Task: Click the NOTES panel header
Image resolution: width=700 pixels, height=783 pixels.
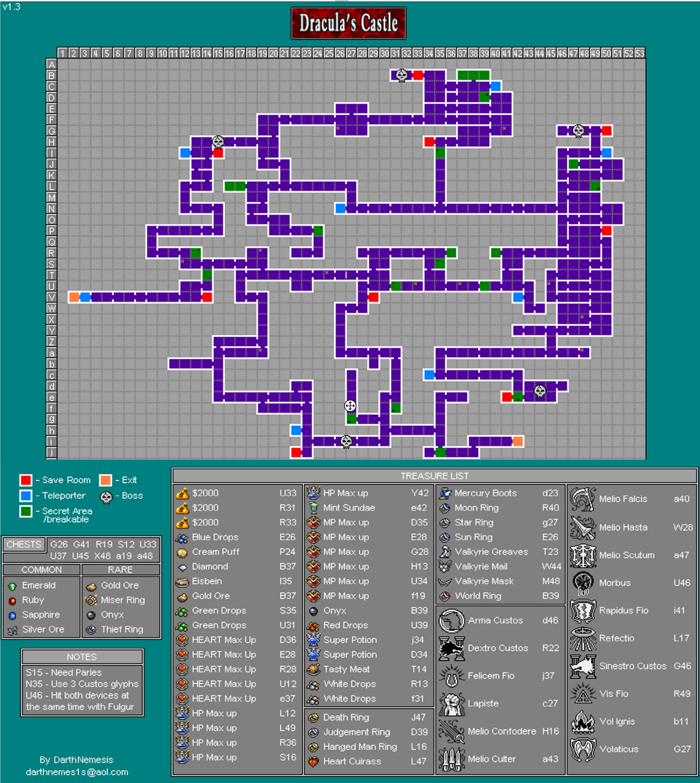Action: 82,657
